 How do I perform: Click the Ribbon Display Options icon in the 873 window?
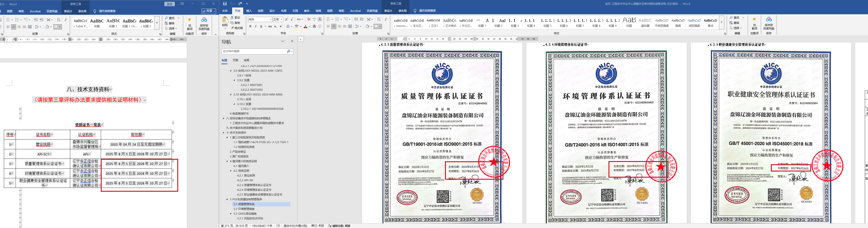(x=182, y=4)
